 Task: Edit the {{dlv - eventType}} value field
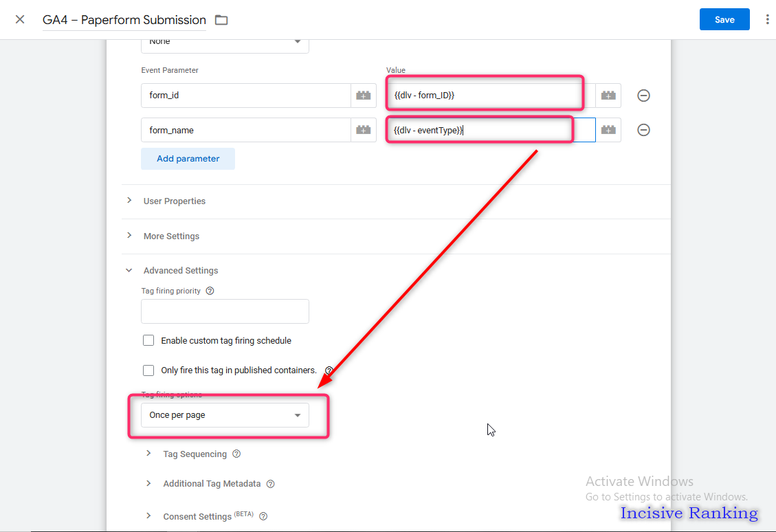click(x=491, y=130)
